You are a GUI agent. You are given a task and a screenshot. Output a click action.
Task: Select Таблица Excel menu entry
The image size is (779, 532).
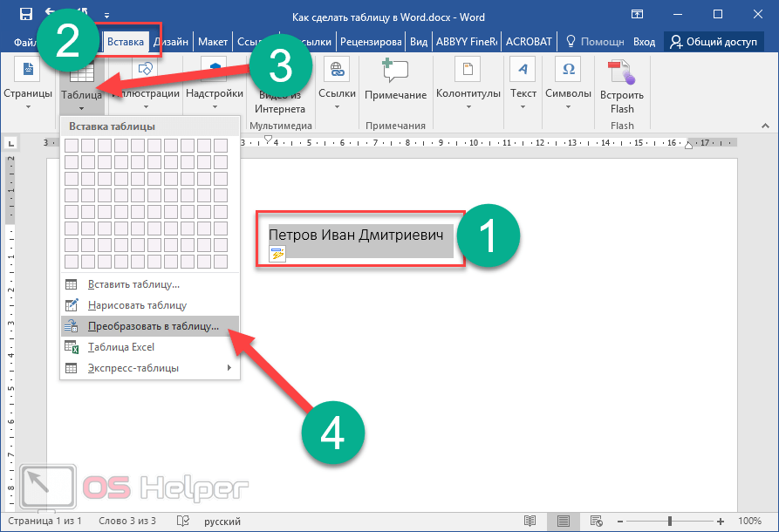pyautogui.click(x=121, y=347)
